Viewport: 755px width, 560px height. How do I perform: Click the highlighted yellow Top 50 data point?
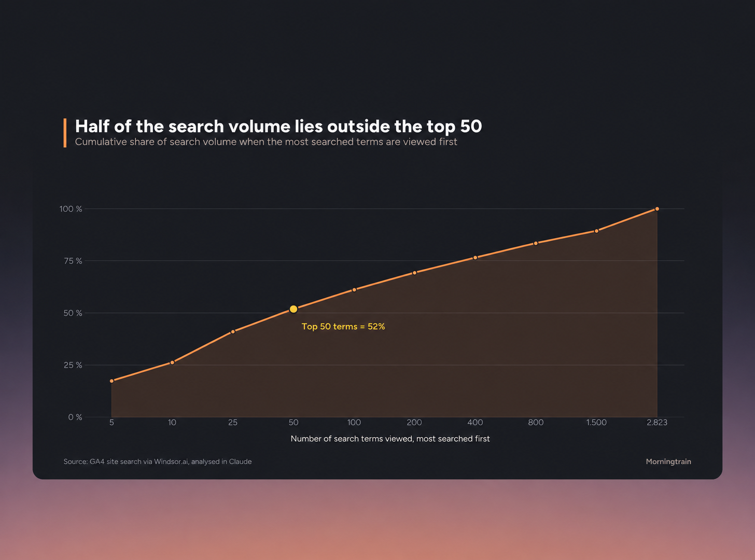tap(293, 309)
